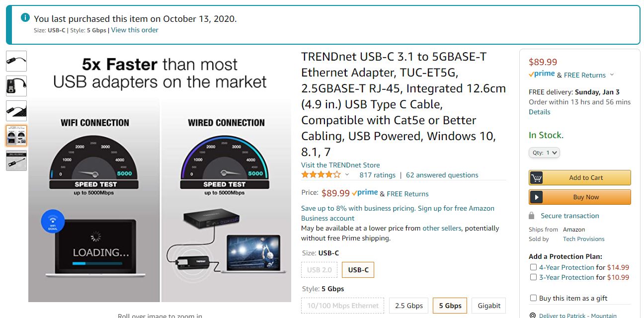Select the last product thumbnail image
The image size is (644, 318).
pos(16,160)
